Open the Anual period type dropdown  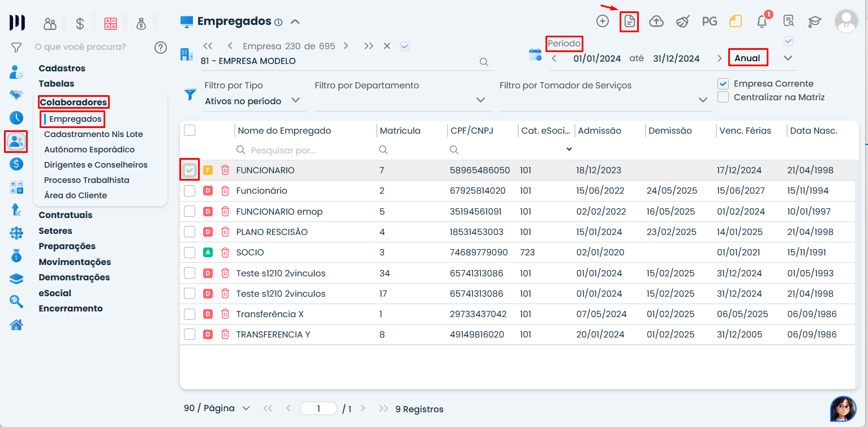pyautogui.click(x=787, y=58)
